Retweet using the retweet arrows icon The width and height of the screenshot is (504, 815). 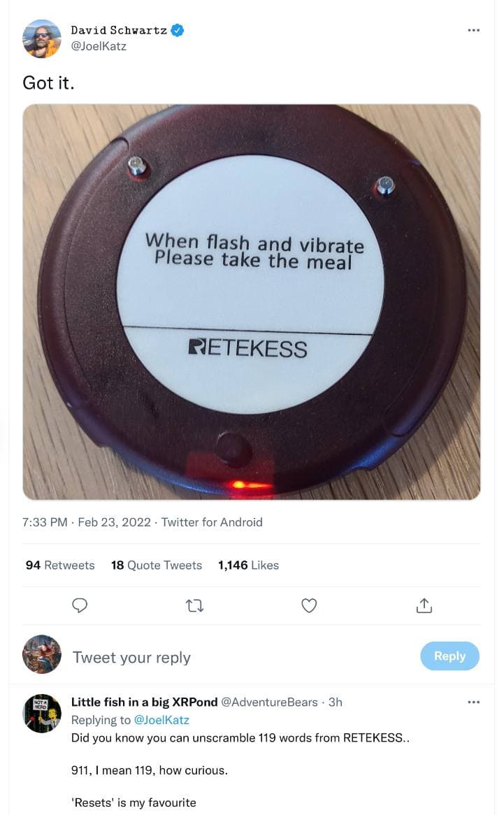click(x=194, y=606)
